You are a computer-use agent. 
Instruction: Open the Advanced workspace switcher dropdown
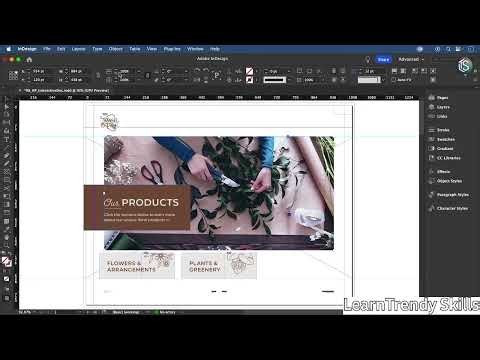click(x=411, y=59)
